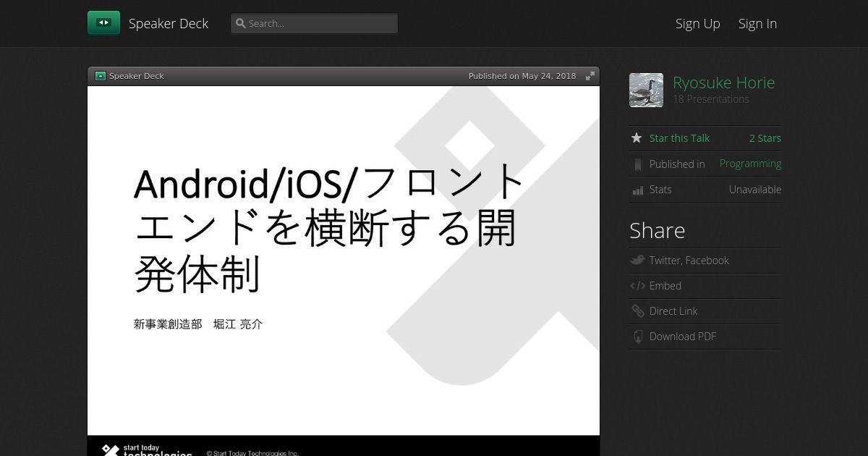Click the star icon beside Star this Talk
The height and width of the screenshot is (456, 868).
point(637,138)
